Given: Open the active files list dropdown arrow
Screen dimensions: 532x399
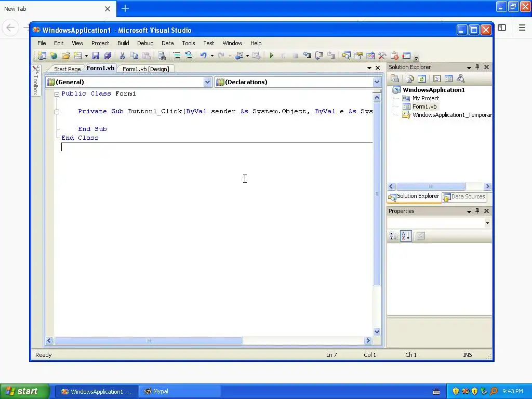Looking at the screenshot, I should click(369, 68).
